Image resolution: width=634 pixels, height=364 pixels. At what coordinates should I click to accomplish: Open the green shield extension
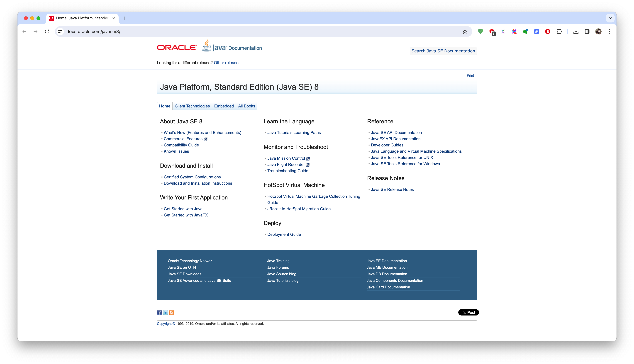click(480, 32)
